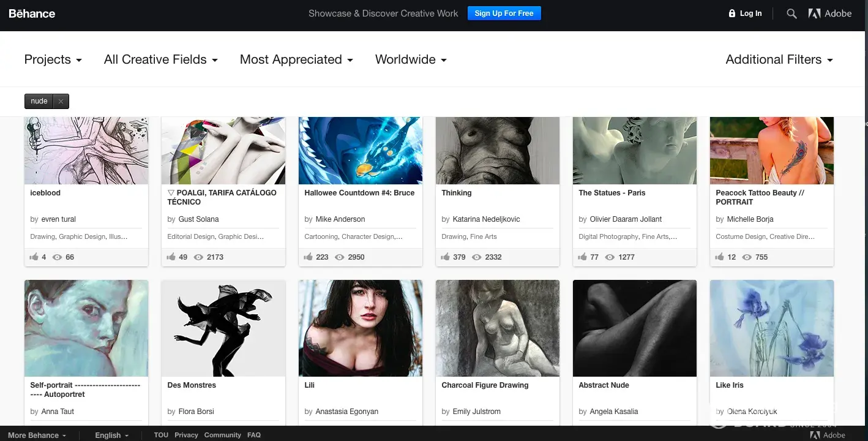Open Privacy footer link
This screenshot has height=441, width=868.
(x=186, y=435)
